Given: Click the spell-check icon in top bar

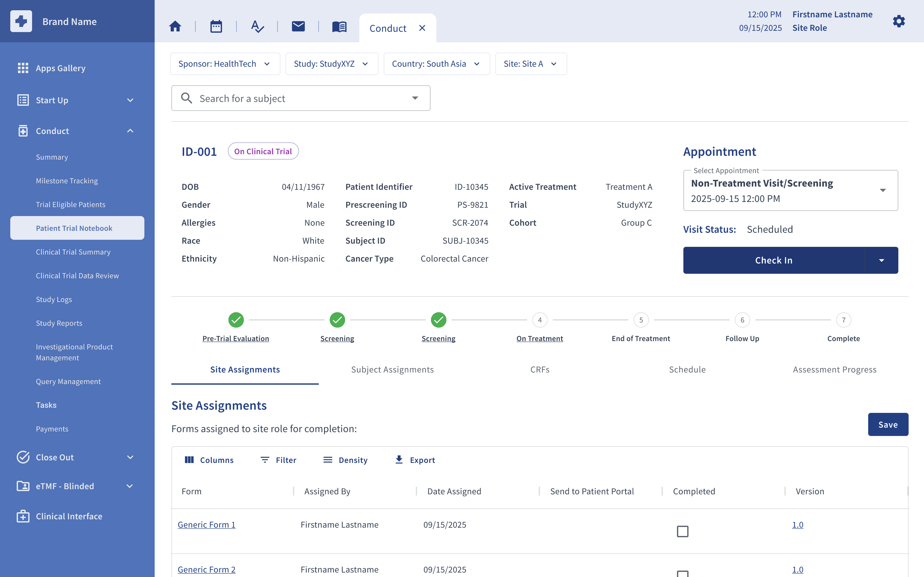Looking at the screenshot, I should pos(257,26).
